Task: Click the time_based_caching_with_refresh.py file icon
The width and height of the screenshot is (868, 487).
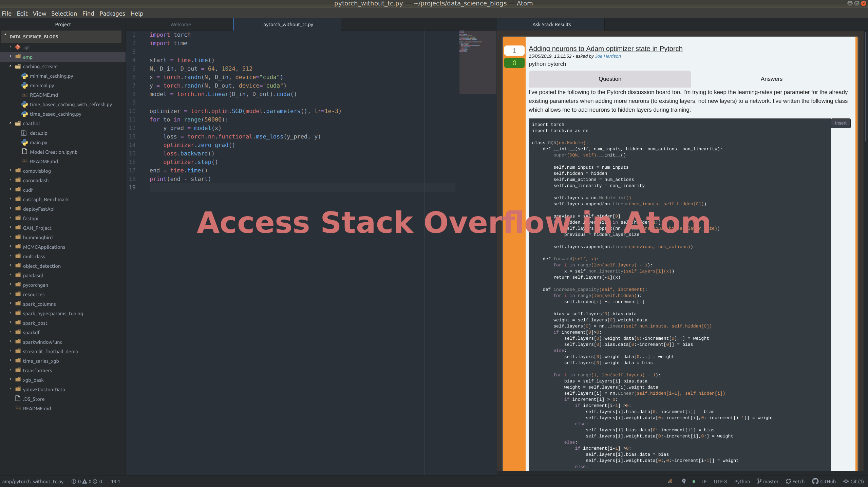Action: pyautogui.click(x=25, y=104)
